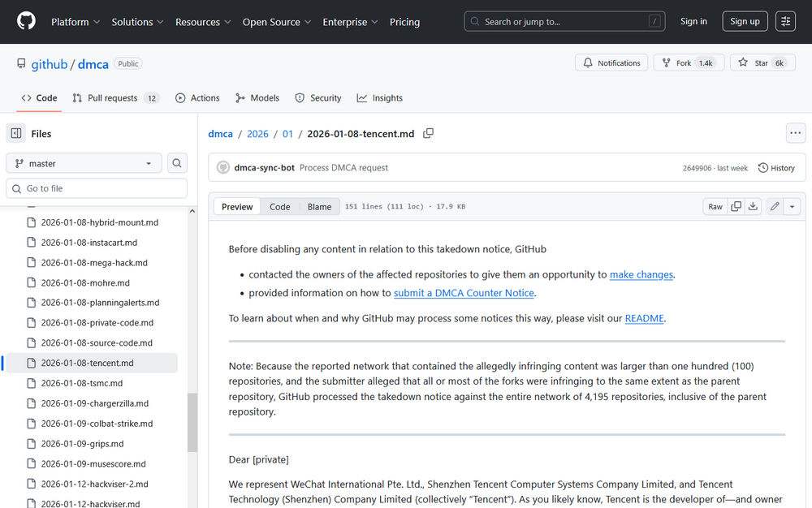Click Sign in

(693, 21)
